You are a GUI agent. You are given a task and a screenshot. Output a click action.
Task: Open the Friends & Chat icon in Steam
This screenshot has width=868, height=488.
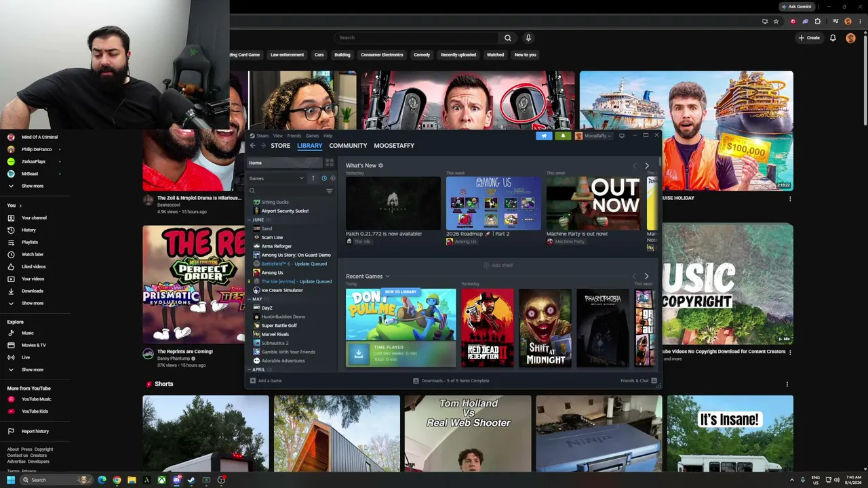pyautogui.click(x=654, y=381)
